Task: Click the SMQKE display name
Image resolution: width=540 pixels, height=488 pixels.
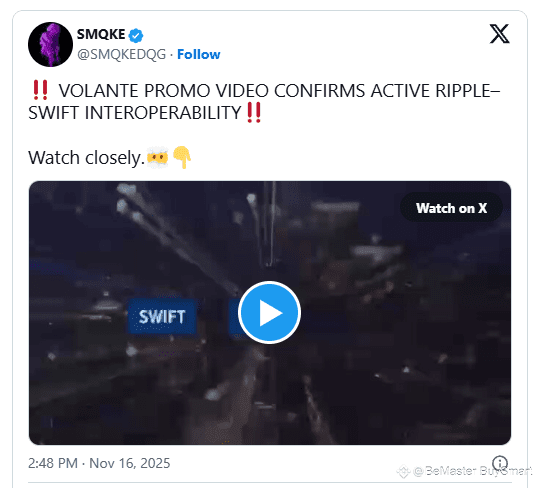Action: 101,34
